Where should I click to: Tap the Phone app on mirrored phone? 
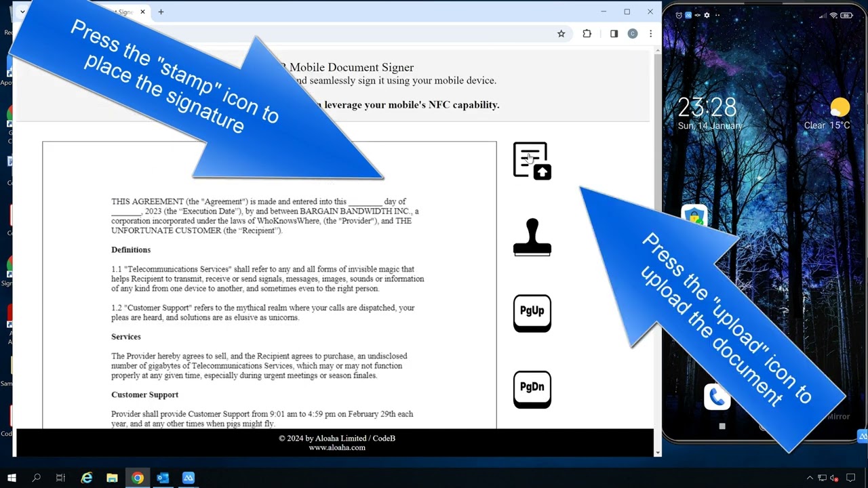pos(717,397)
